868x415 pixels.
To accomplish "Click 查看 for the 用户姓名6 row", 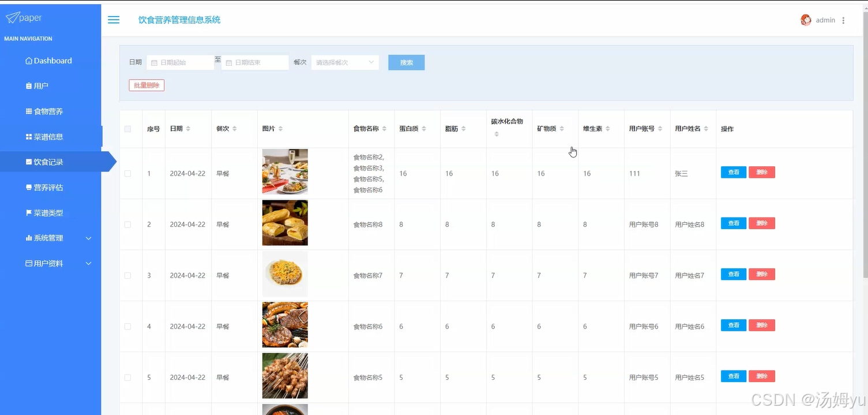I will tap(734, 325).
